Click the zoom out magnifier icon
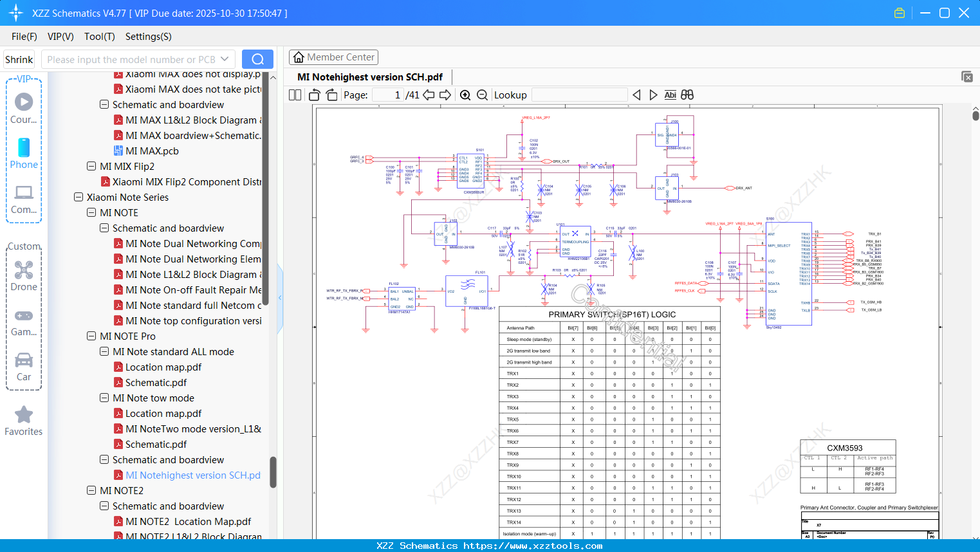 482,95
